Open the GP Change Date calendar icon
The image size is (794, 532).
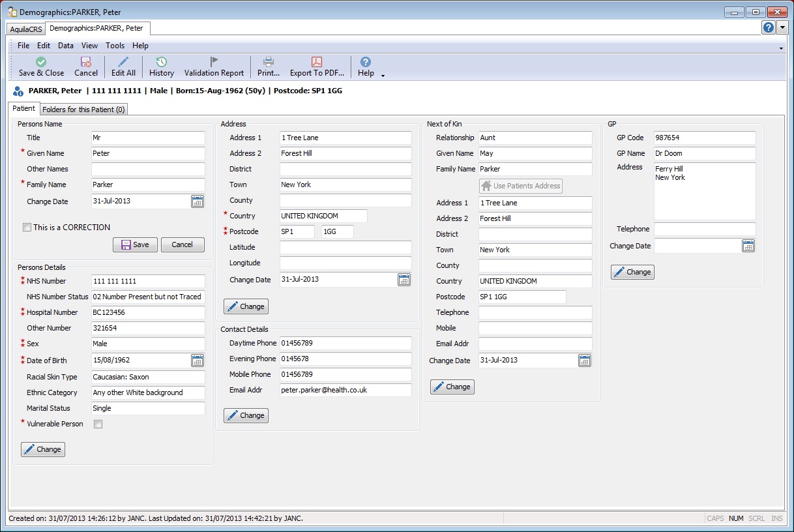point(748,246)
